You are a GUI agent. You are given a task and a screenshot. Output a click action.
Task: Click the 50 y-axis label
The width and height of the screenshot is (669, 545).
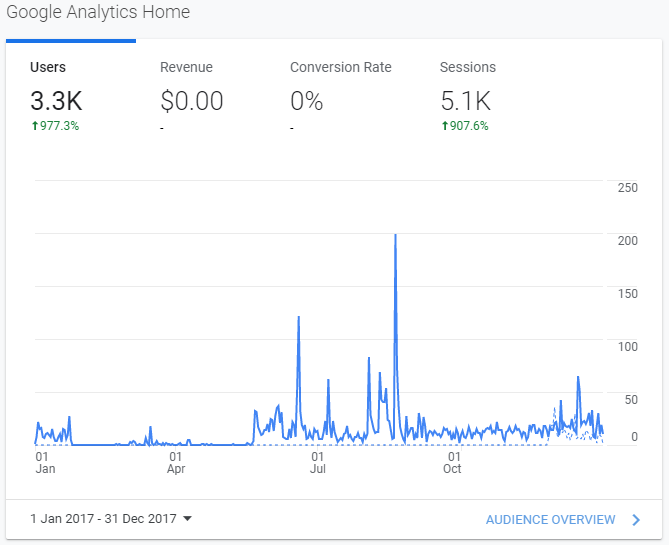(631, 399)
